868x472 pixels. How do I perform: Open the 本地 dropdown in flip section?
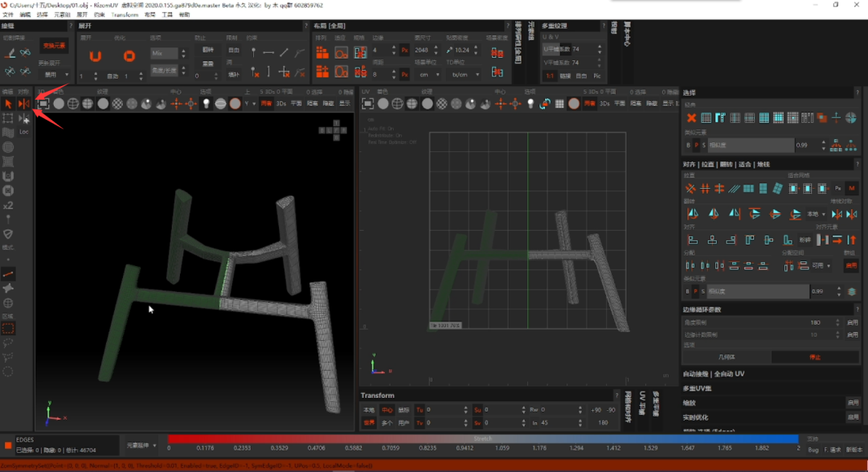tap(816, 214)
